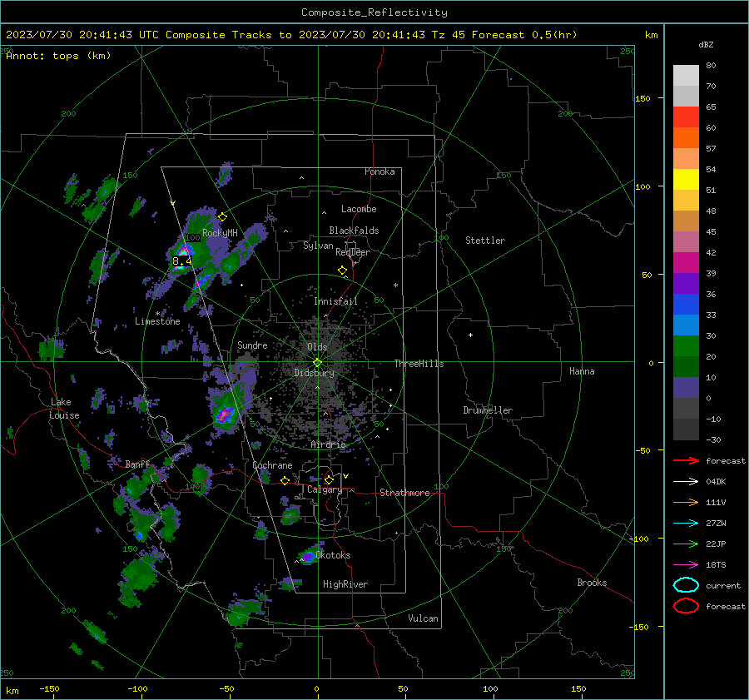Viewport: 749px width, 700px height.
Task: Click the Banff label
Action: pyautogui.click(x=137, y=464)
